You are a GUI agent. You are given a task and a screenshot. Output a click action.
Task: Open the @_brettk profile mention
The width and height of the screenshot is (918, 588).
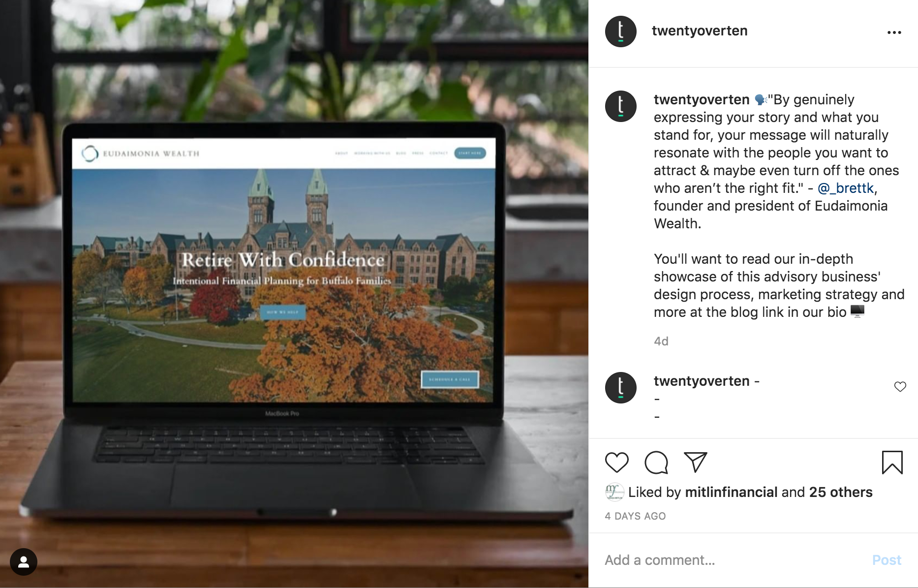pyautogui.click(x=845, y=188)
